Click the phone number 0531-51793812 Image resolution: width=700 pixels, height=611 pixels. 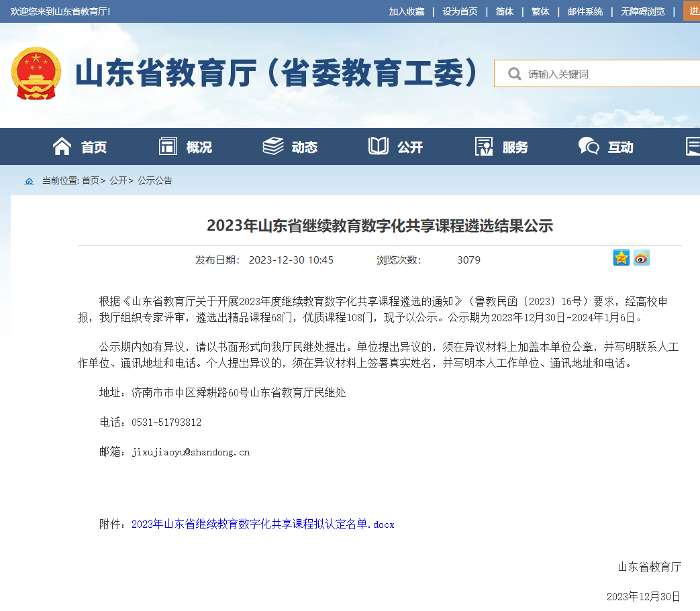pyautogui.click(x=166, y=423)
